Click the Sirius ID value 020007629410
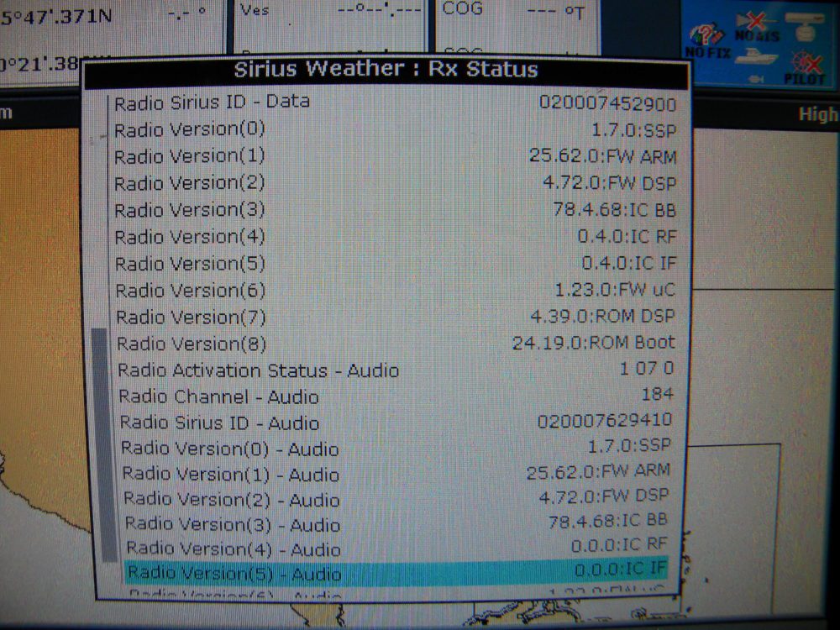This screenshot has height=630, width=840. (605, 421)
